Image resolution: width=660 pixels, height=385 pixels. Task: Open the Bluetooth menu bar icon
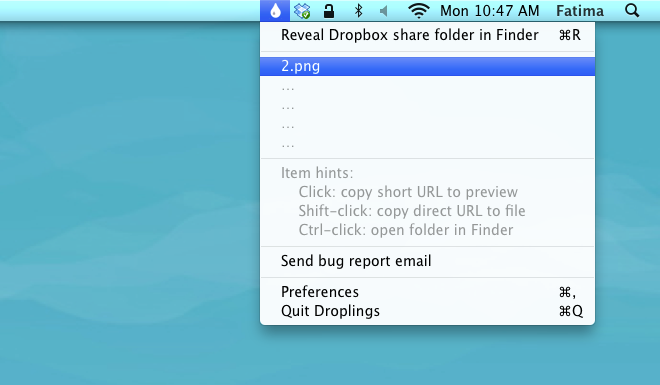coord(358,11)
